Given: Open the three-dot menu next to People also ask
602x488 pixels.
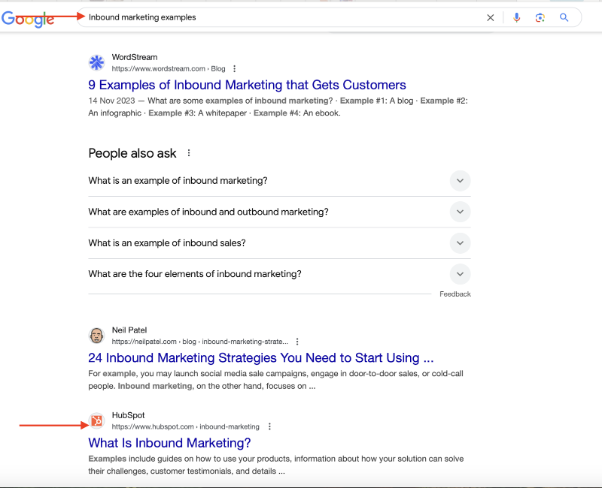Looking at the screenshot, I should point(189,153).
